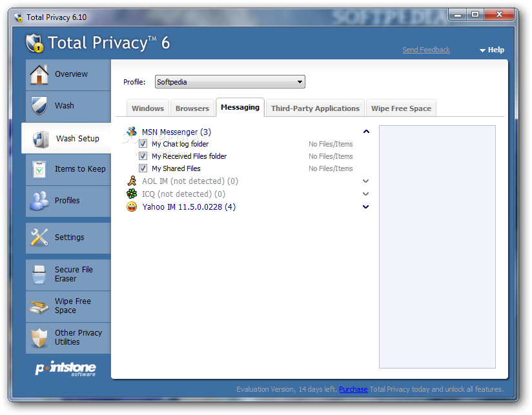Go to the Overview label in sidebar
Viewport: 532px width, 415px height.
pyautogui.click(x=71, y=74)
